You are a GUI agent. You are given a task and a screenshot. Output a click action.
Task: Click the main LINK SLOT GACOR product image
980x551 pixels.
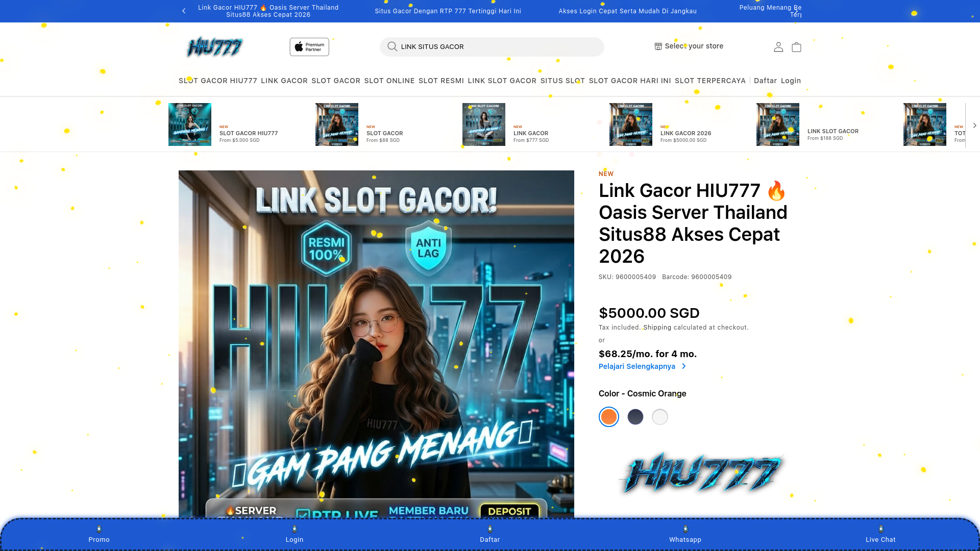pos(376,344)
